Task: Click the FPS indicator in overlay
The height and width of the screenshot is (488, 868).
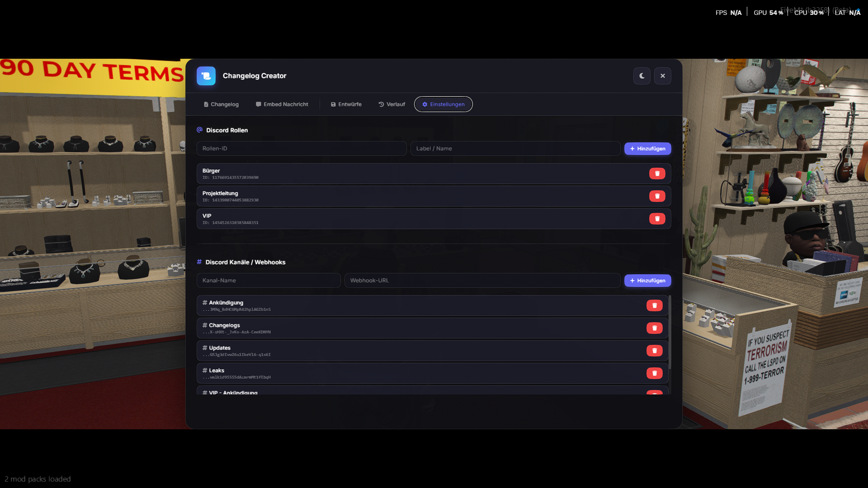Action: 729,13
